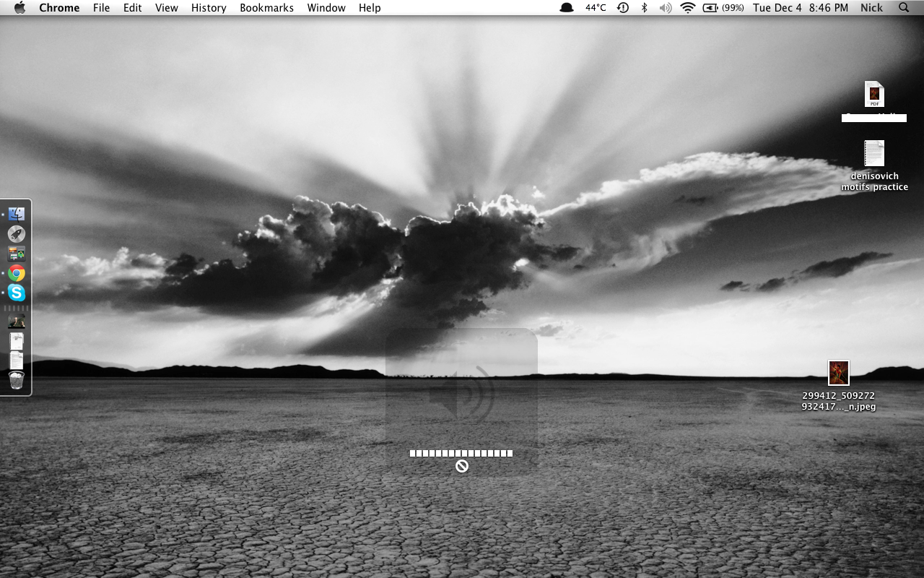Viewport: 924px width, 578px height.
Task: Open the Edit menu
Action: coord(132,8)
